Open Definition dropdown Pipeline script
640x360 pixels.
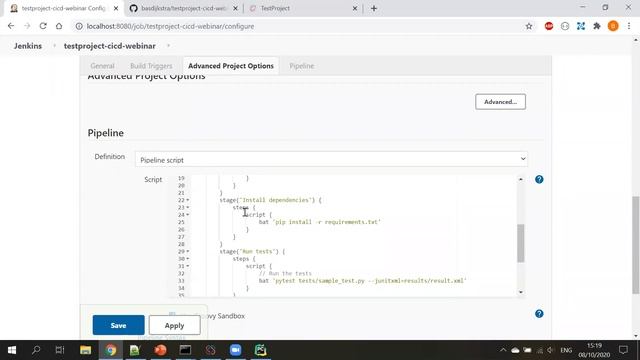coord(331,159)
